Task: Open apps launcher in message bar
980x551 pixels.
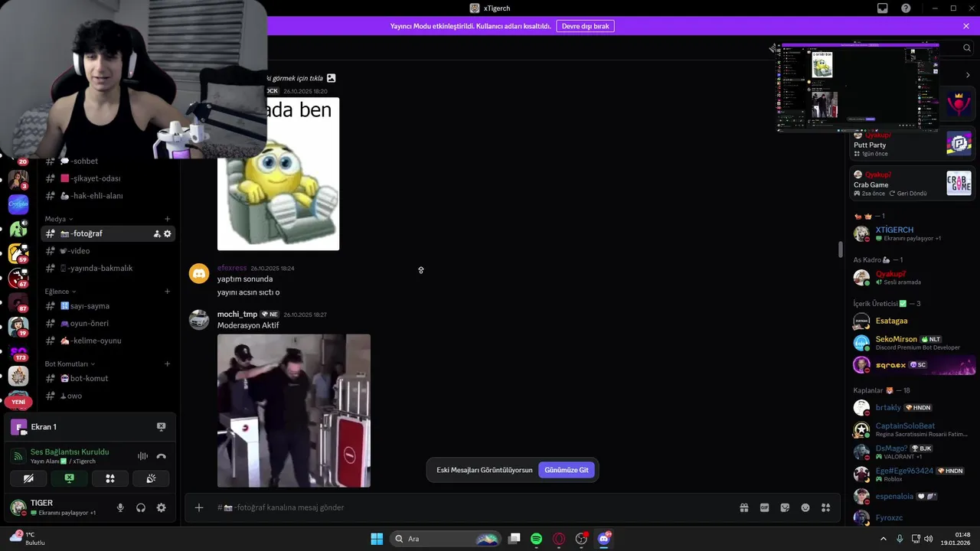Action: click(x=825, y=507)
